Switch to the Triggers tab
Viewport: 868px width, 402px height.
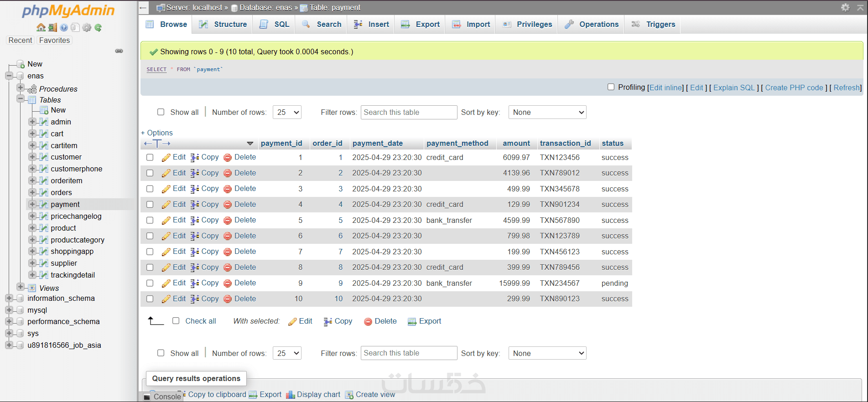pos(653,24)
